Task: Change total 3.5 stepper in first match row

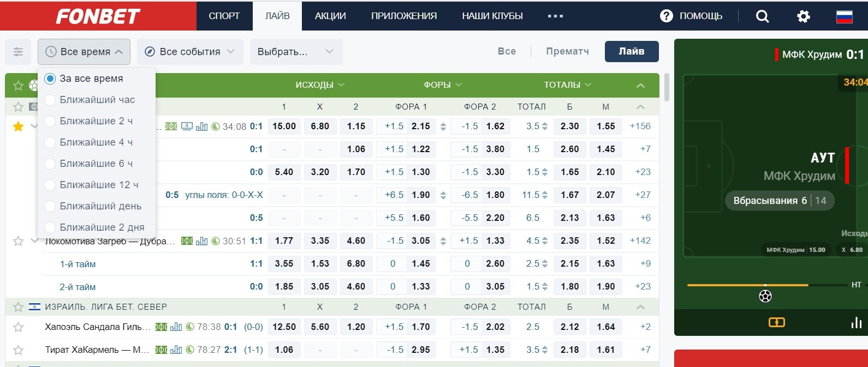Action: click(544, 127)
